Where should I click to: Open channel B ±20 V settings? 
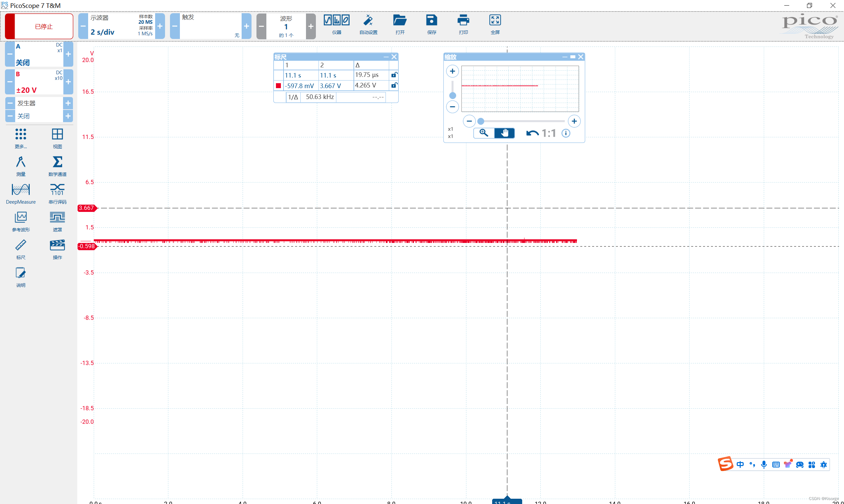coord(39,82)
